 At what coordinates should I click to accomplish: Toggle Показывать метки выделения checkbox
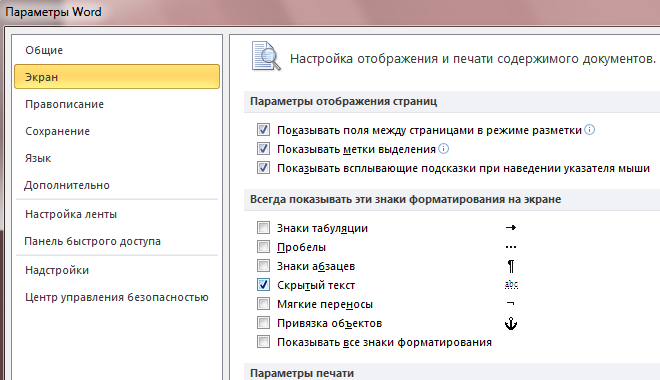click(263, 149)
